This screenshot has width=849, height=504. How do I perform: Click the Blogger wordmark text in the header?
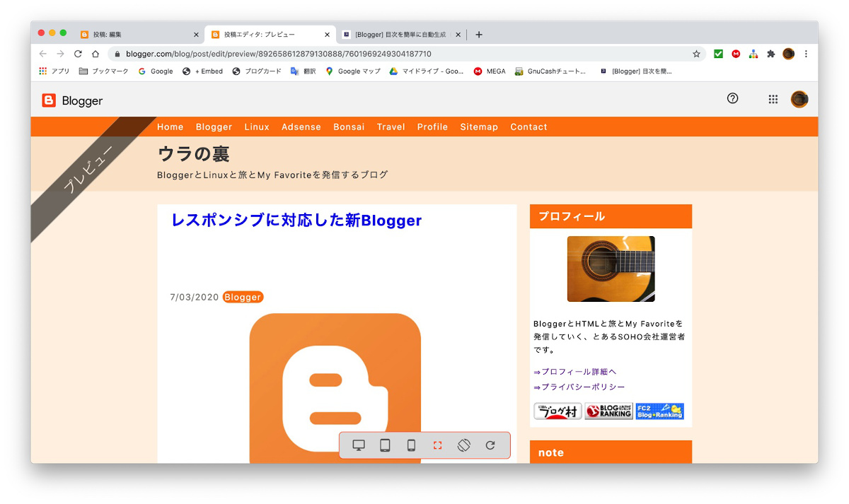tap(82, 101)
